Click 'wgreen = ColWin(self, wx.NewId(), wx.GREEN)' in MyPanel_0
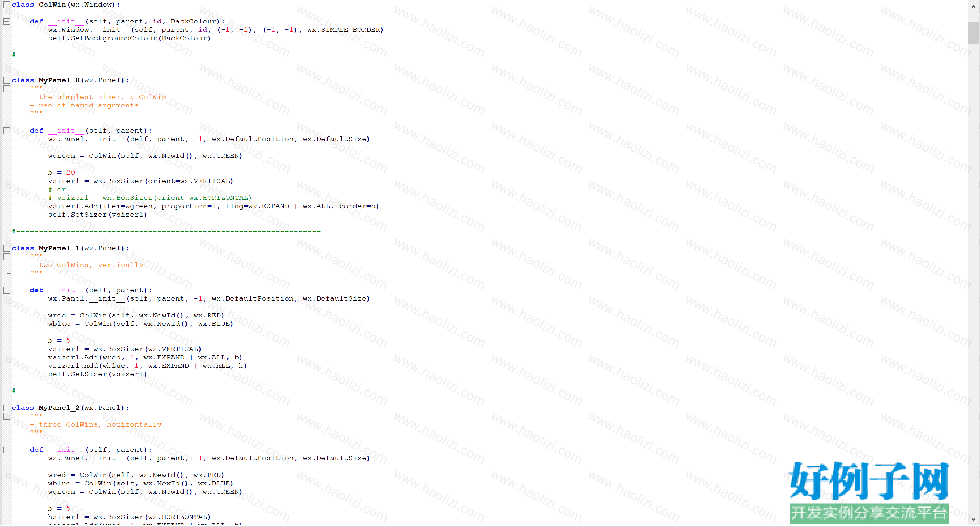 (145, 156)
